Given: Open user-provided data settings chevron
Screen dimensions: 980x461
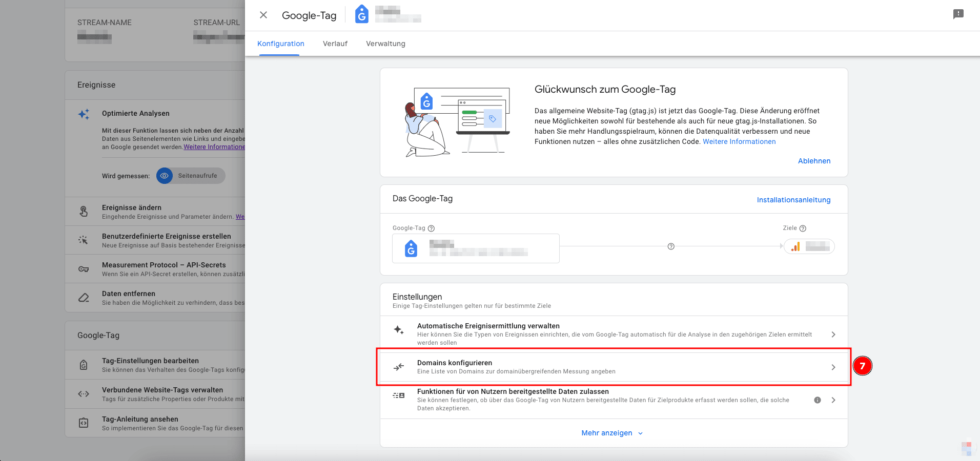Looking at the screenshot, I should [833, 400].
